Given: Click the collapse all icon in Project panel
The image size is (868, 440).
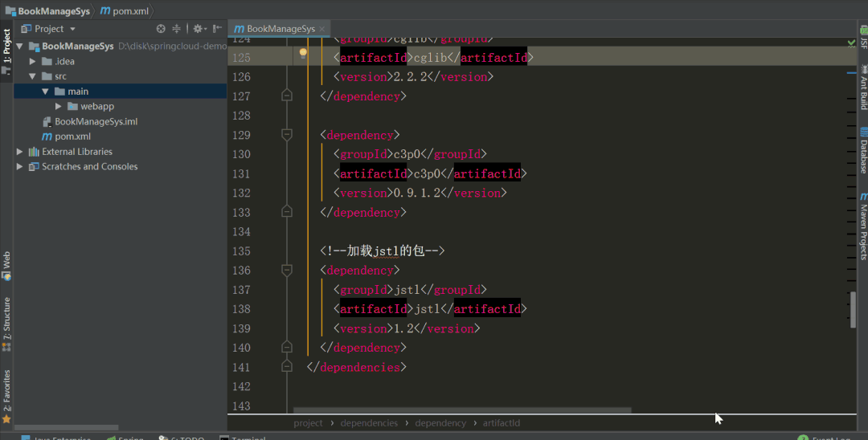Looking at the screenshot, I should tap(176, 29).
